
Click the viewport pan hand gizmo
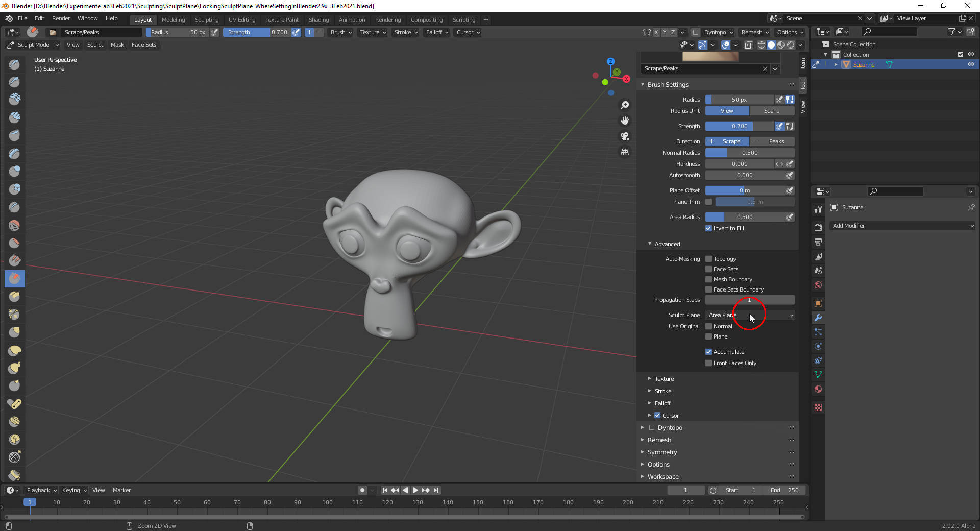click(x=625, y=121)
